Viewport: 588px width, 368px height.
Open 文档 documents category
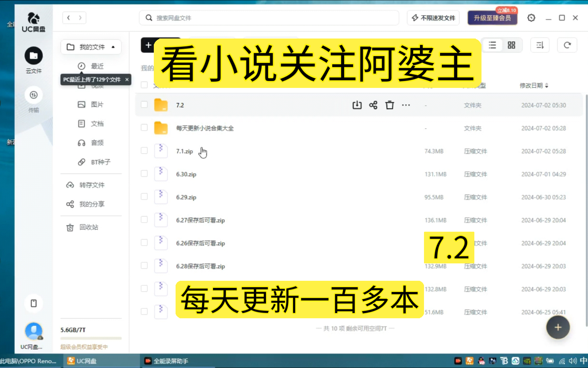91,124
